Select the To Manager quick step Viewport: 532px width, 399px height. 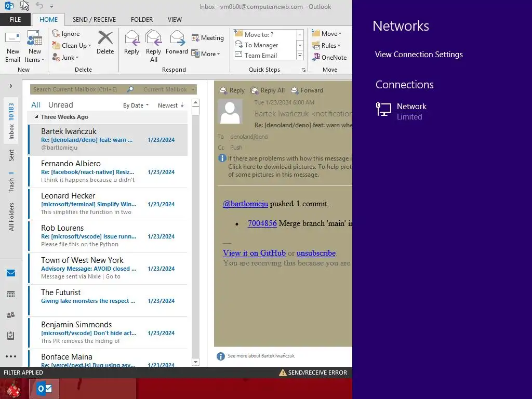[x=264, y=45]
